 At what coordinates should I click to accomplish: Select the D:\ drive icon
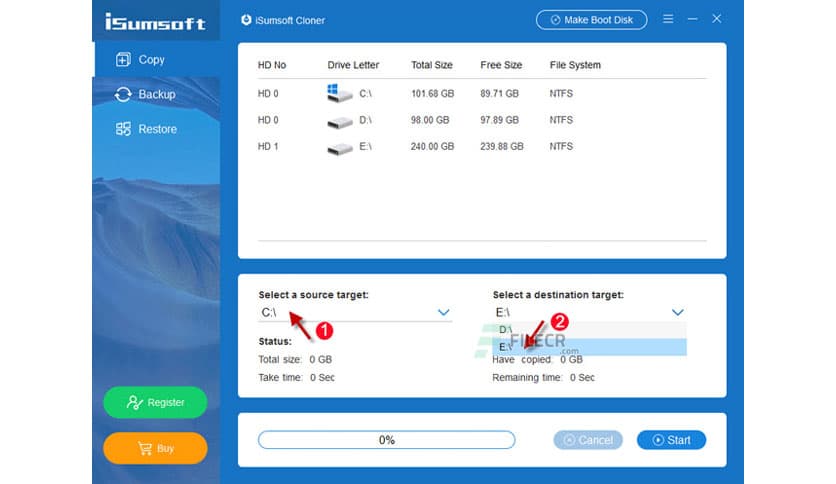click(x=340, y=122)
